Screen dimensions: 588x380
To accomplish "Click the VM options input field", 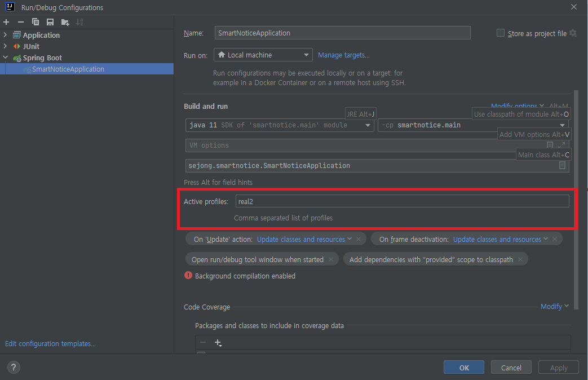I will point(377,145).
